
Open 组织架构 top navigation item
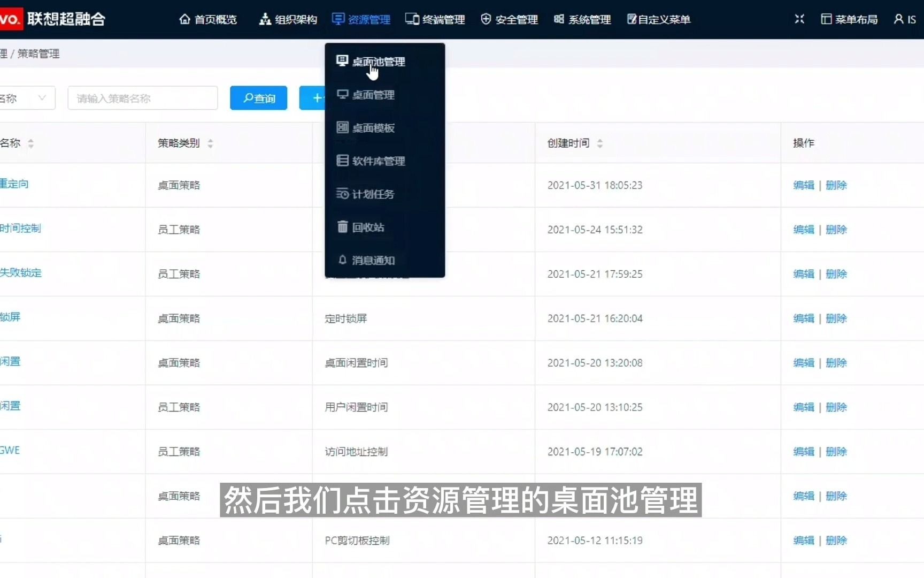(x=288, y=20)
